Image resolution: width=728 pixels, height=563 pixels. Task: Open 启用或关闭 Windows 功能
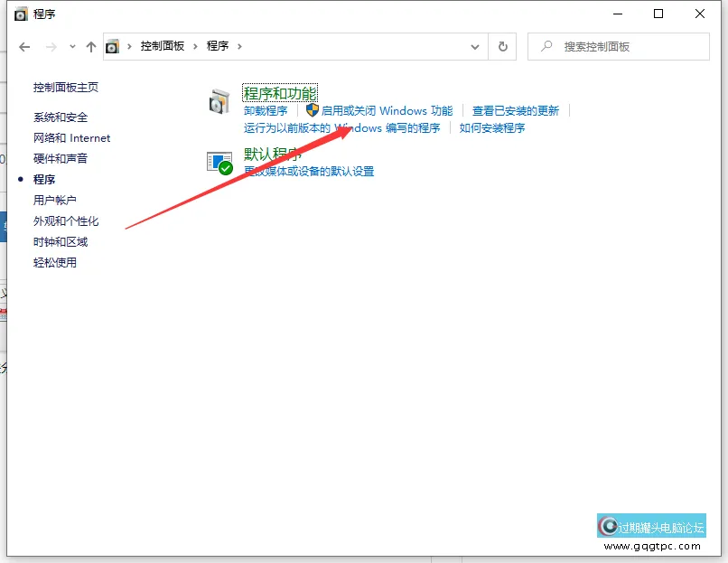click(x=387, y=111)
